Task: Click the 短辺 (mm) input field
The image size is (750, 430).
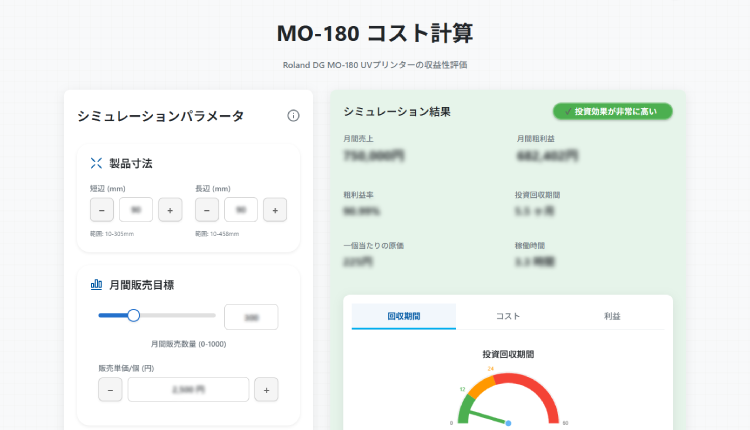Action: (136, 209)
